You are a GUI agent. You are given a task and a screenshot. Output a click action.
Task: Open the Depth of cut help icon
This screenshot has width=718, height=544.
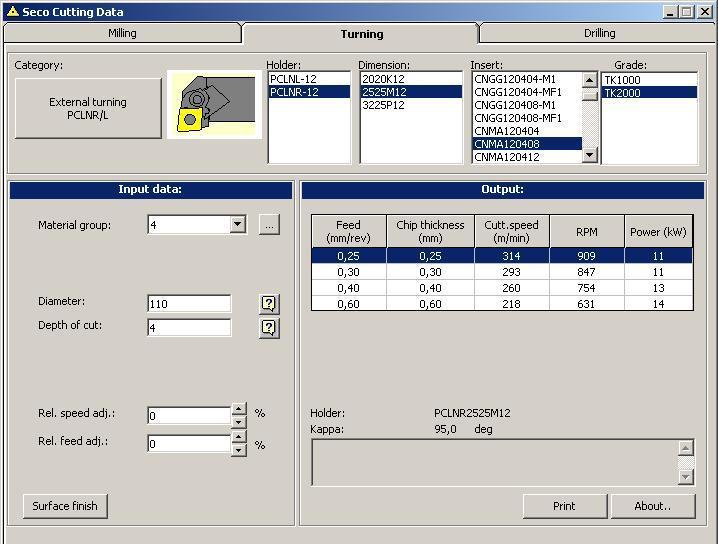pyautogui.click(x=269, y=328)
